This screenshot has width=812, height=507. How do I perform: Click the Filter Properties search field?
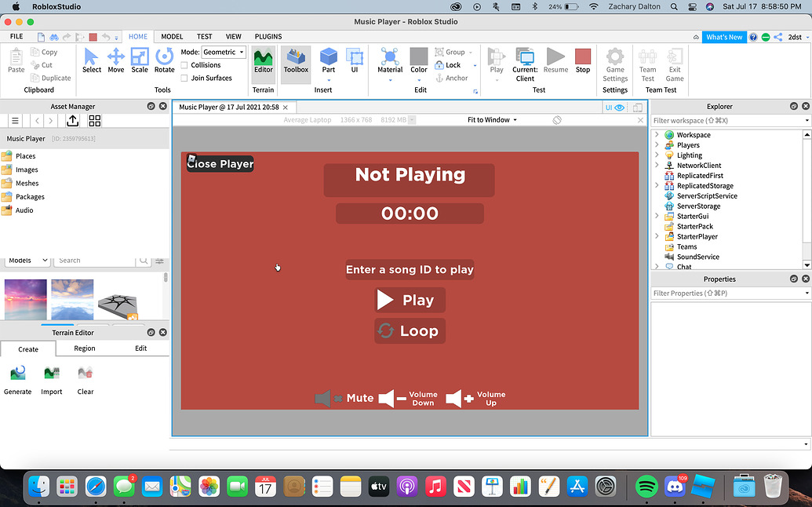tap(726, 293)
